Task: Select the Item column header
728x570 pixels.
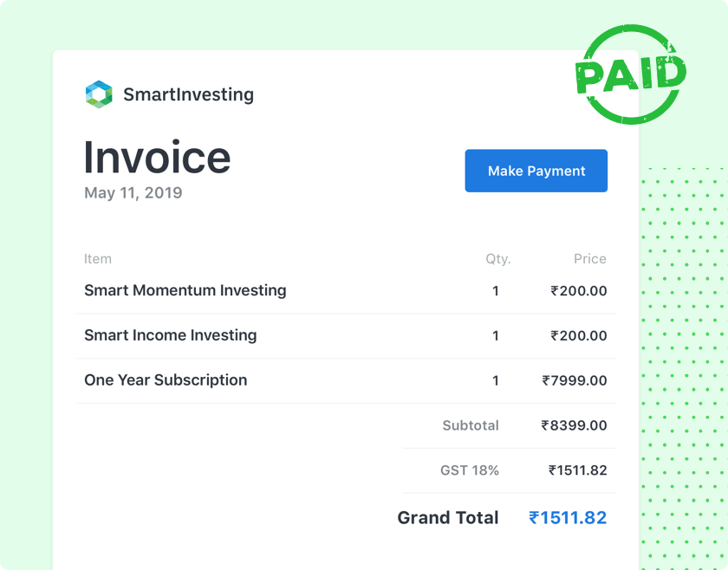Action: click(x=98, y=258)
